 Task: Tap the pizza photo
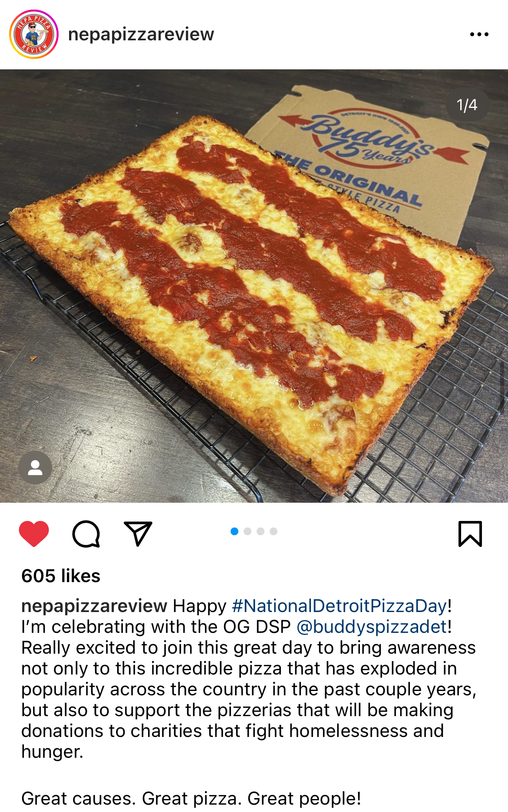(x=254, y=286)
